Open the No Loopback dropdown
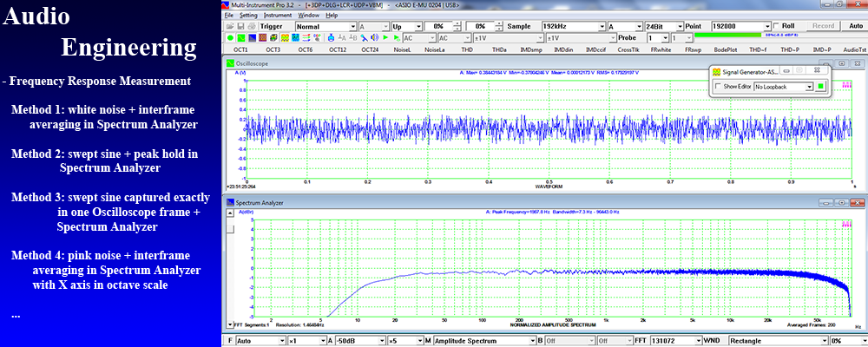The width and height of the screenshot is (868, 347). pyautogui.click(x=783, y=87)
